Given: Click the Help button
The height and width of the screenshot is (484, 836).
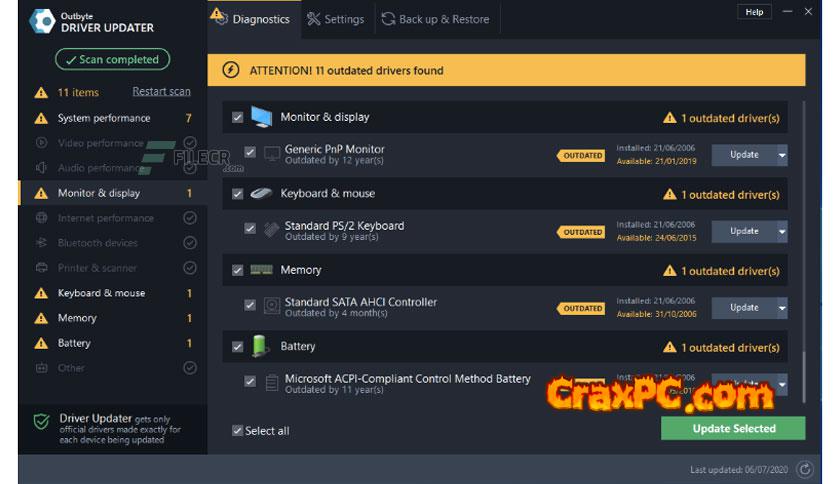Looking at the screenshot, I should [754, 12].
